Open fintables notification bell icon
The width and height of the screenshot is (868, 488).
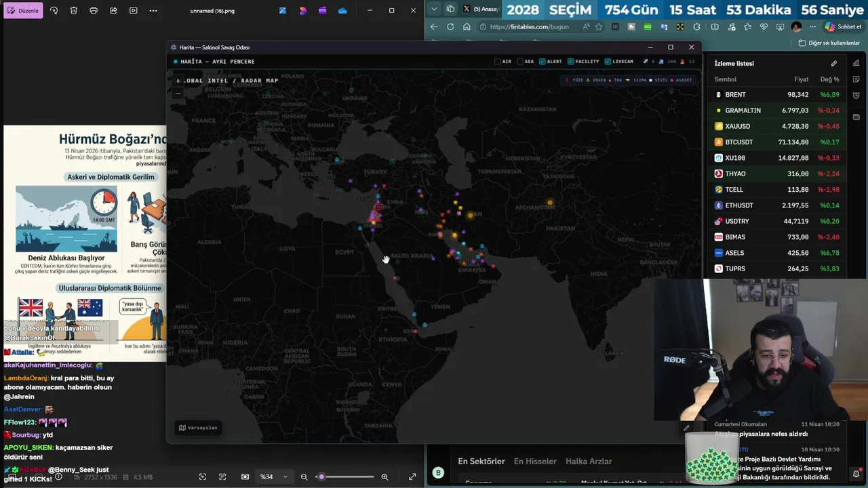coord(856,474)
